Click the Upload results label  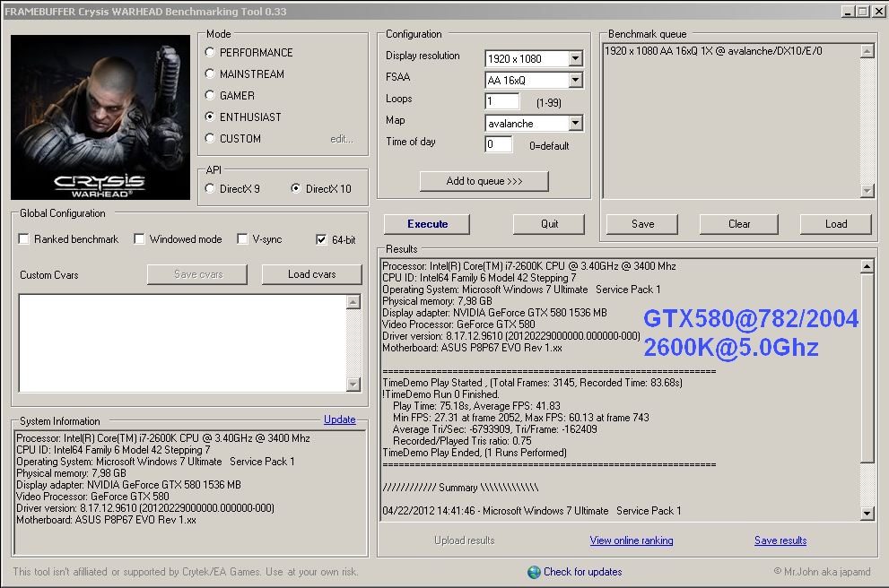point(465,541)
